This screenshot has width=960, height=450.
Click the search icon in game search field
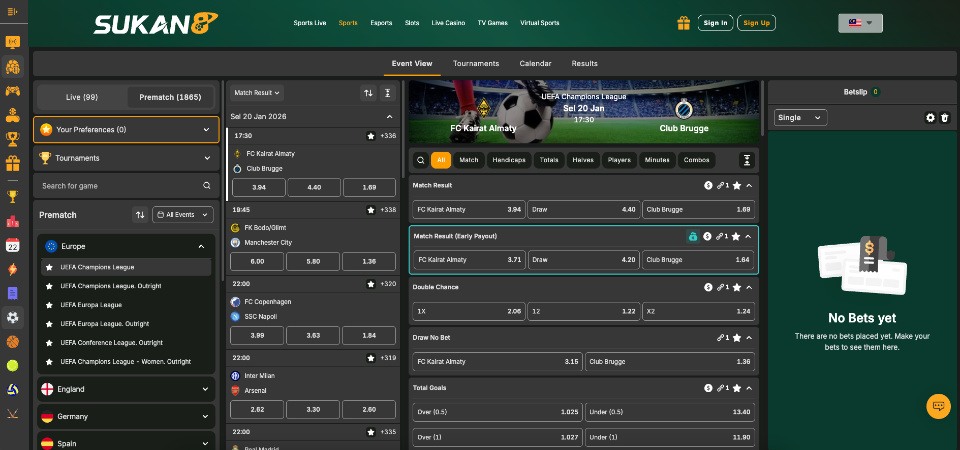[207, 186]
